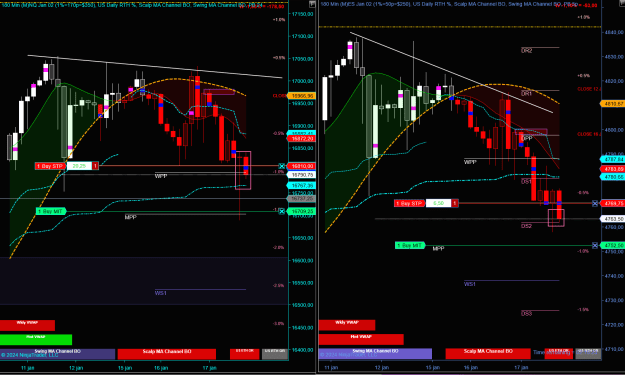Image resolution: width=625 pixels, height=375 pixels.
Task: Toggle the grey US RTH DR button, right chart
Action: point(588,354)
